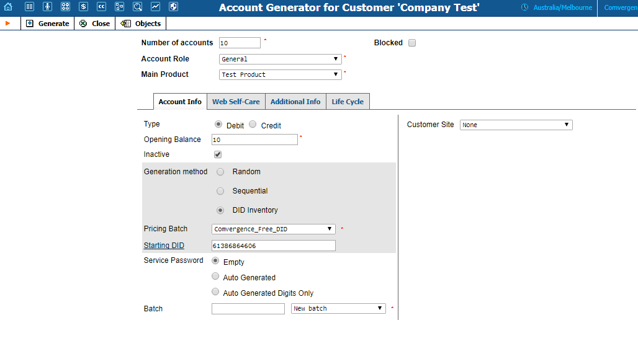
Task: Switch to the Web Self-Care tab
Action: tap(236, 102)
